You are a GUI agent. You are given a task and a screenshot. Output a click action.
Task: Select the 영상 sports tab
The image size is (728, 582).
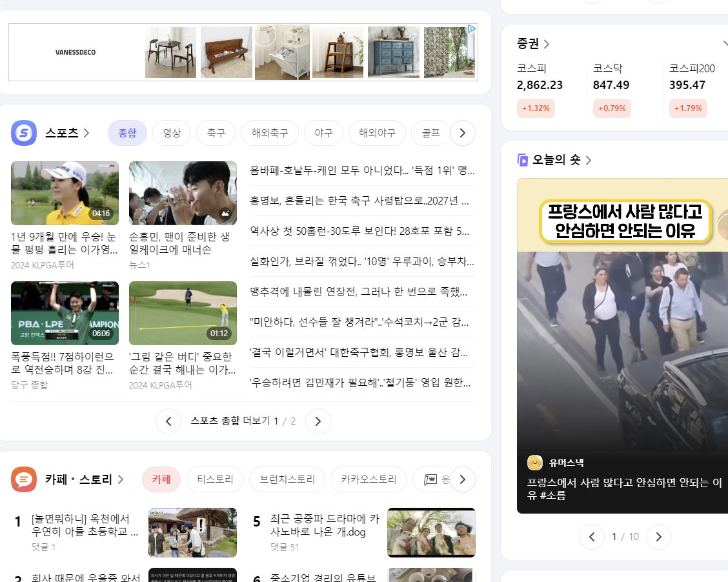172,133
